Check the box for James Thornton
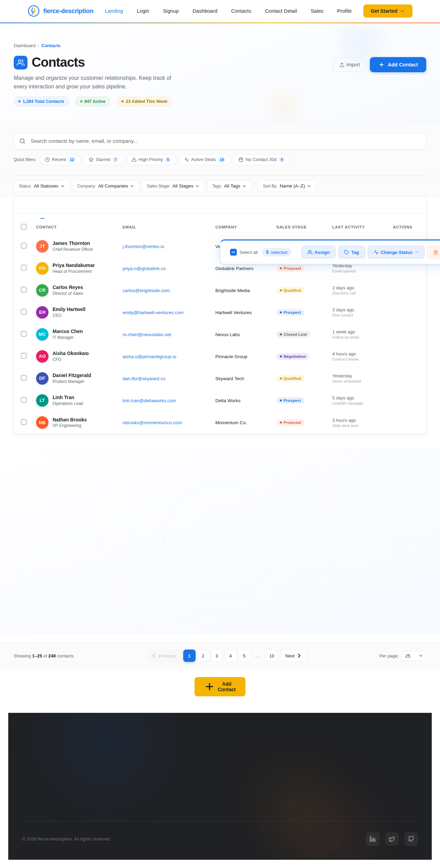Viewport: 440px width, 868px height. pyautogui.click(x=24, y=246)
